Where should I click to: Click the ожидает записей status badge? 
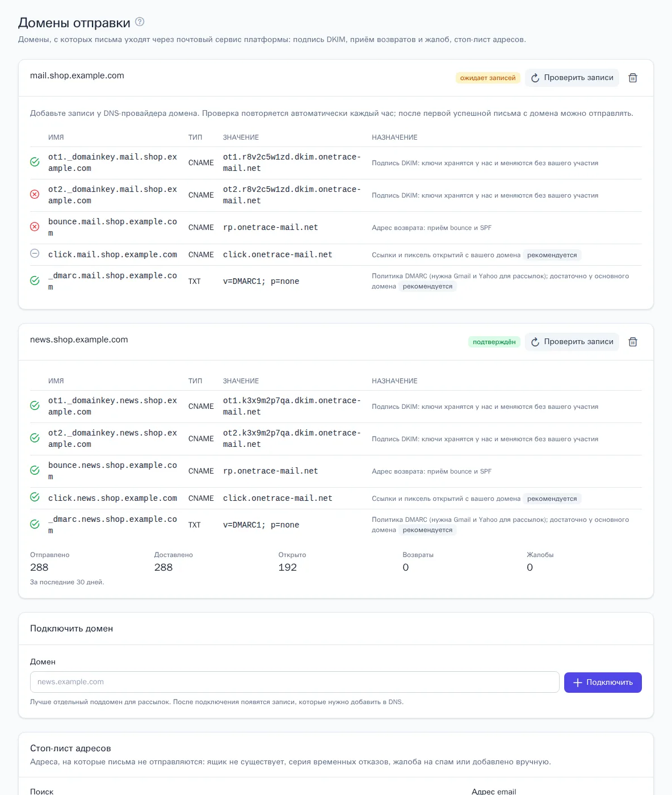488,78
